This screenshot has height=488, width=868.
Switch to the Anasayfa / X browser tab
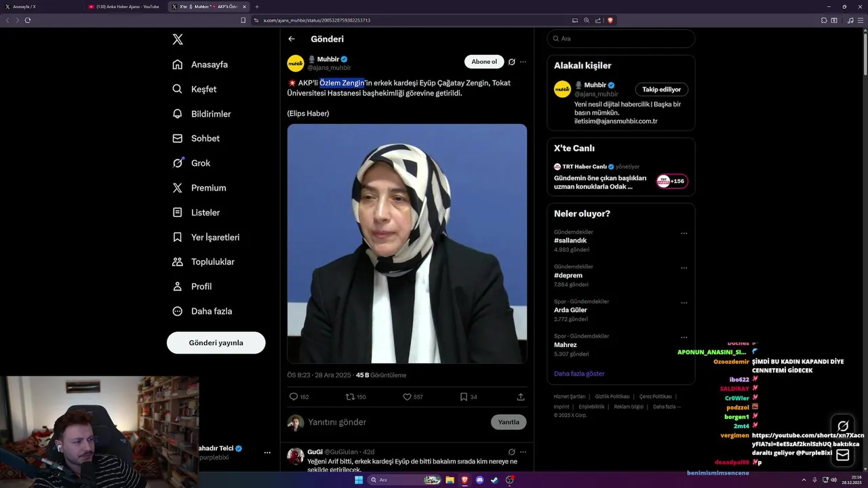tap(41, 6)
